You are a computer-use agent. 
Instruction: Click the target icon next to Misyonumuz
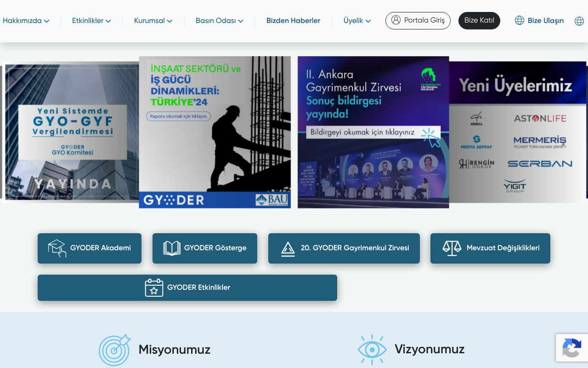[x=115, y=350]
